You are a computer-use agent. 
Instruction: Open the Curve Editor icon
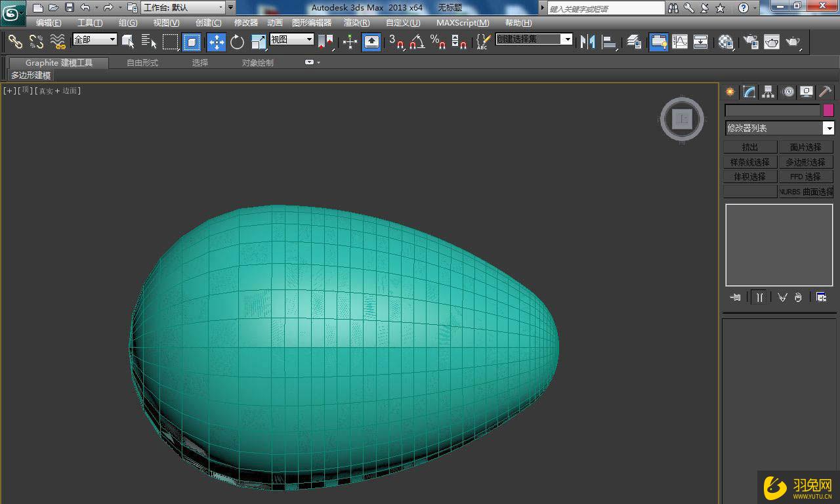679,42
